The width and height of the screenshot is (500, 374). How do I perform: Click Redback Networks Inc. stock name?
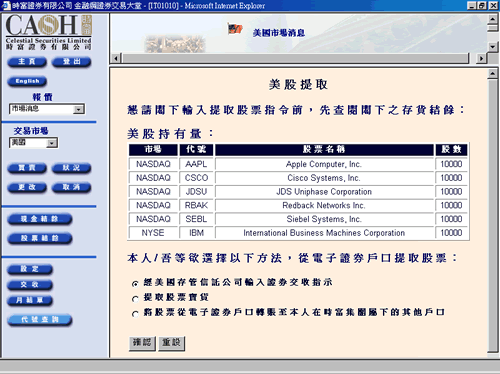pos(324,205)
